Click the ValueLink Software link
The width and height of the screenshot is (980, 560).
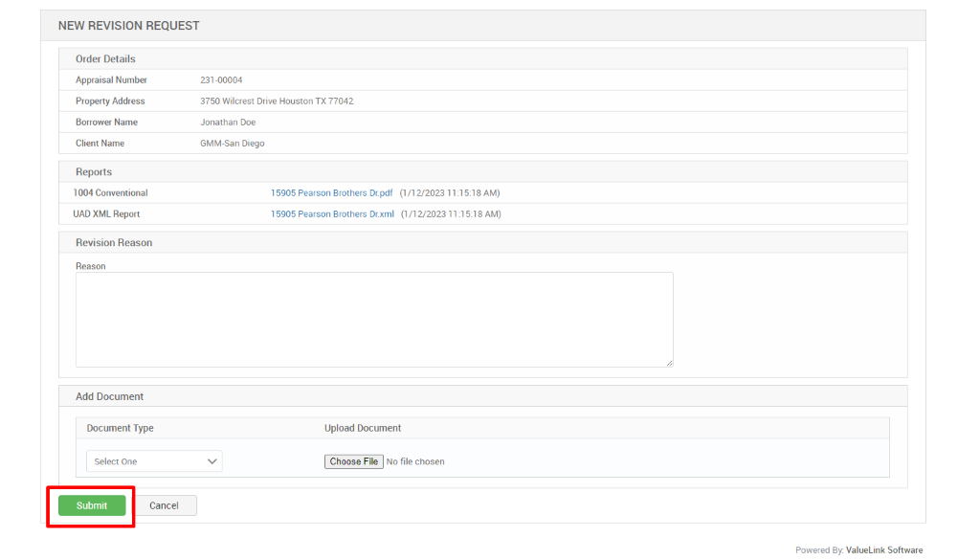click(883, 549)
